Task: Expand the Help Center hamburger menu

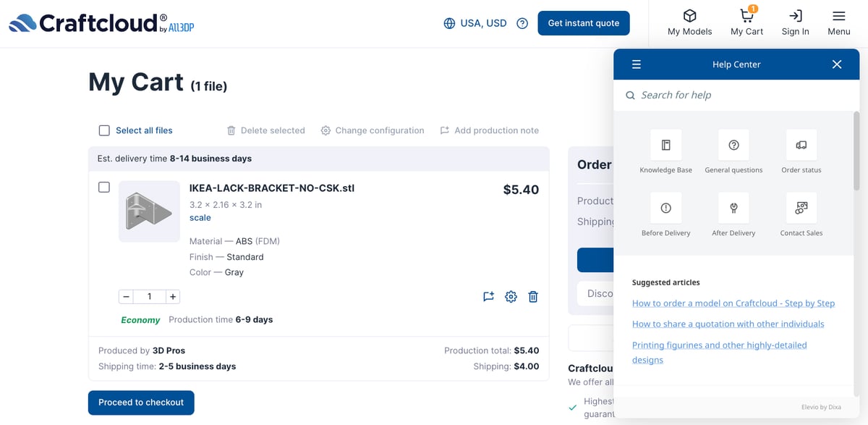Action: coord(637,64)
